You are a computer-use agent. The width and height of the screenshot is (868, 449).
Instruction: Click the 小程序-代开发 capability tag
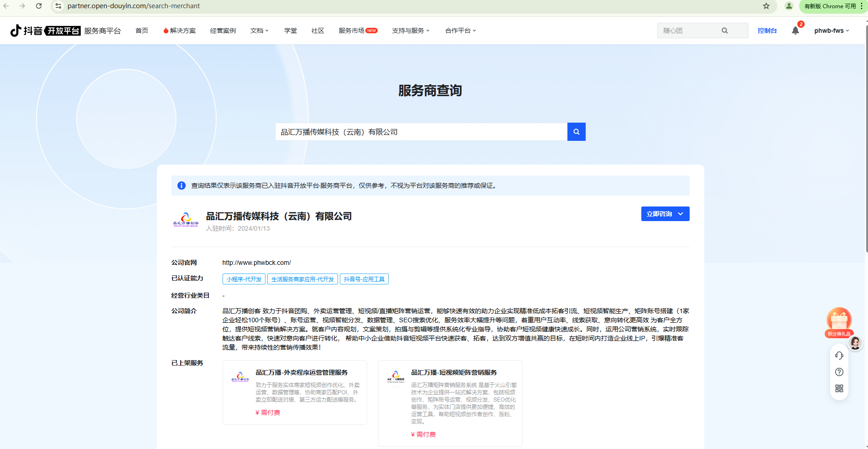[244, 279]
